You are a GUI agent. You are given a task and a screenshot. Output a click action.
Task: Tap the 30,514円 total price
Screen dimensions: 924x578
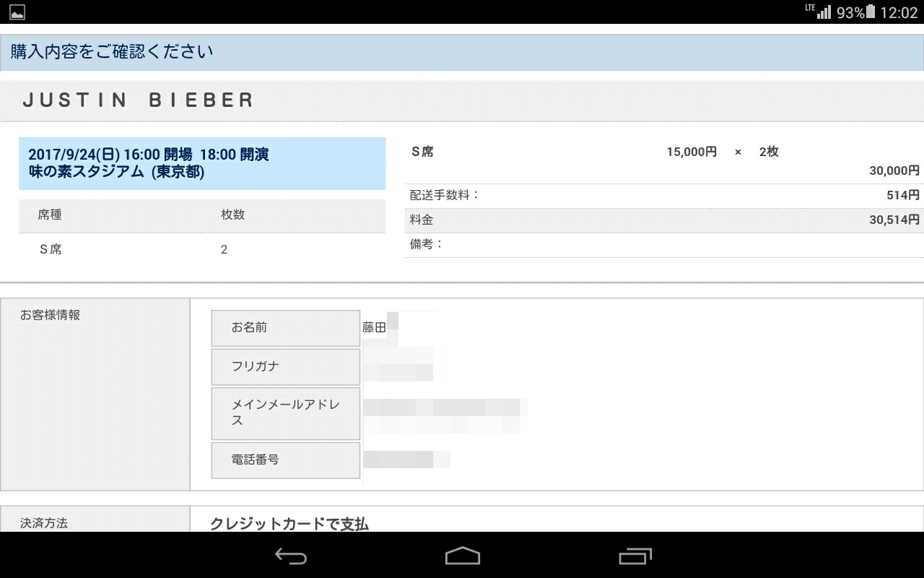(894, 220)
